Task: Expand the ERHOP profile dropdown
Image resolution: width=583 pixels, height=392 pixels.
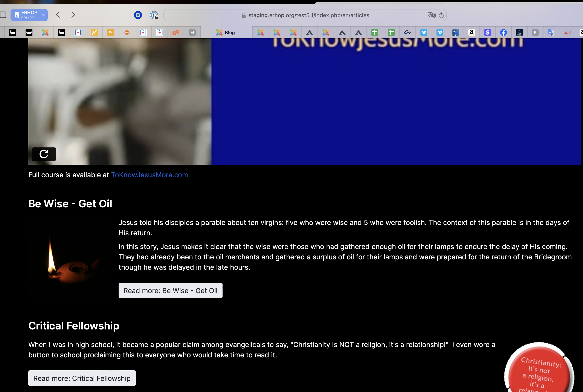Action: [x=44, y=15]
